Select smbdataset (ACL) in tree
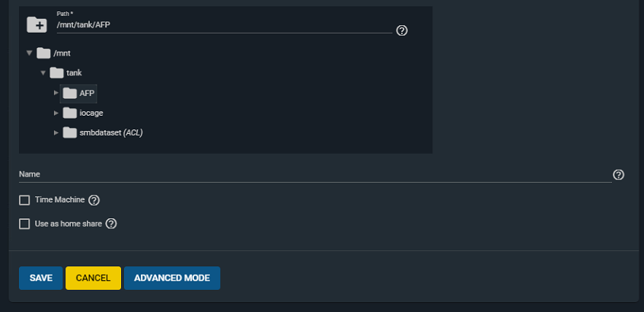Screen dimensions: 644x312 point(111,132)
